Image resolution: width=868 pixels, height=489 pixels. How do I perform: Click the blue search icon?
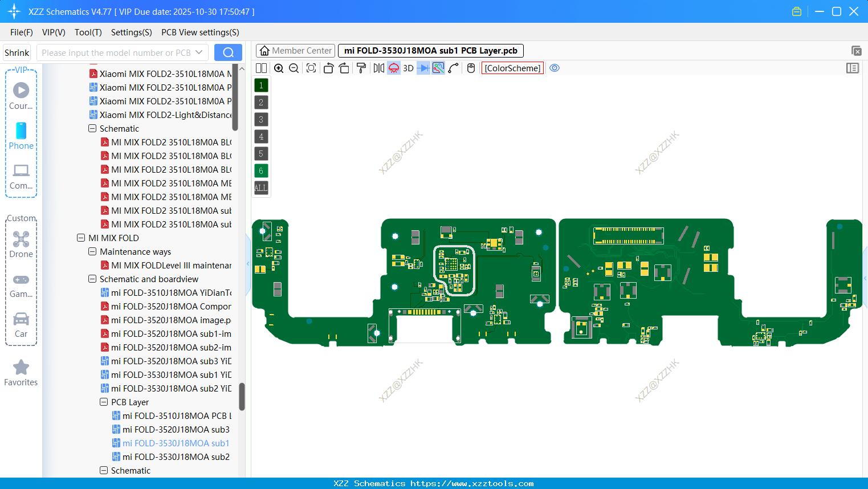(228, 52)
